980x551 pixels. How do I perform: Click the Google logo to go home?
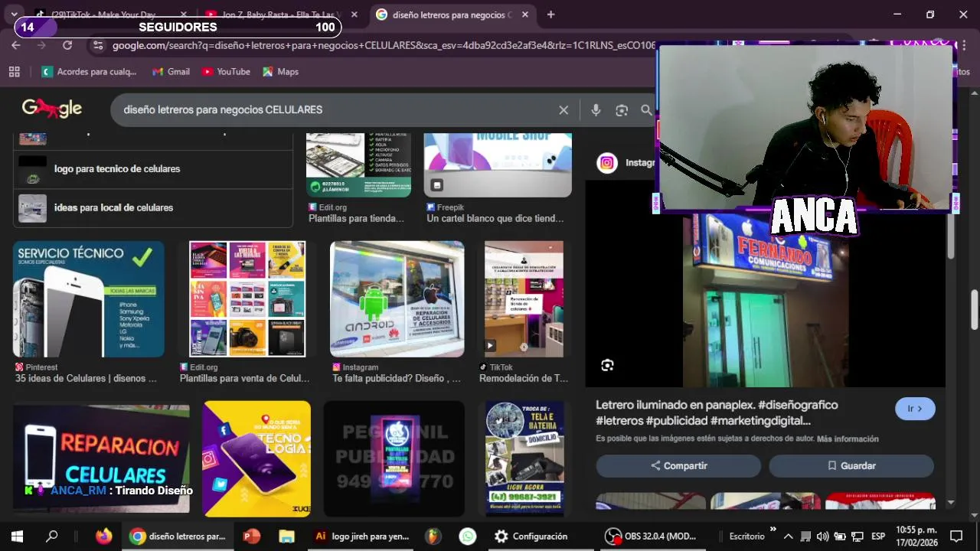pos(52,109)
